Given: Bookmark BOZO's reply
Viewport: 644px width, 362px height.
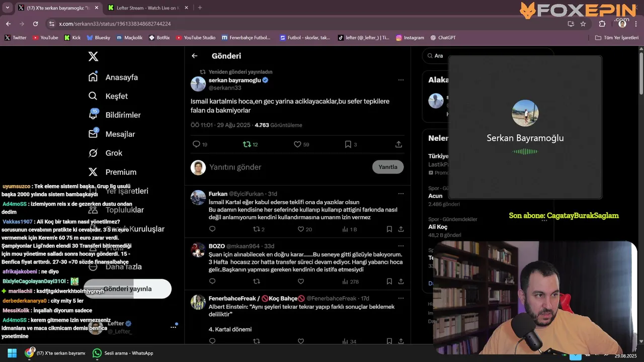Looking at the screenshot, I should pyautogui.click(x=389, y=282).
